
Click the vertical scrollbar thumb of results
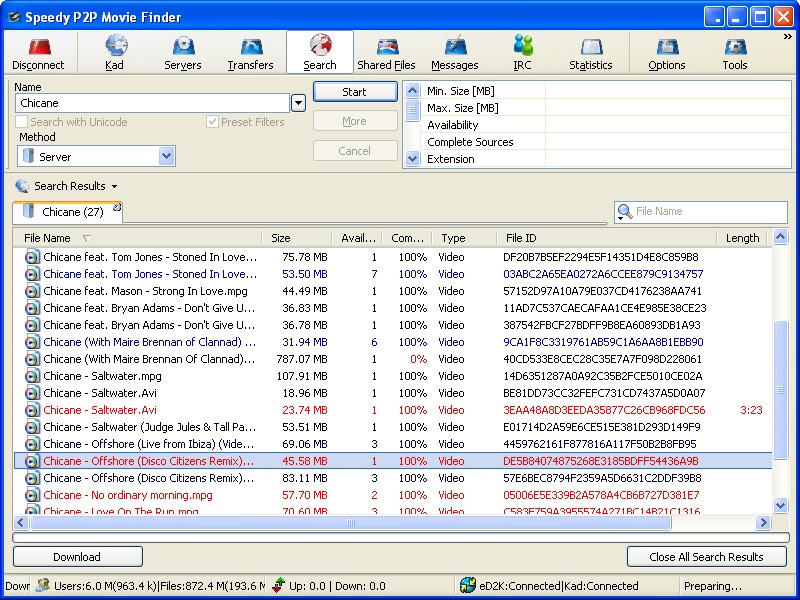coord(780,390)
